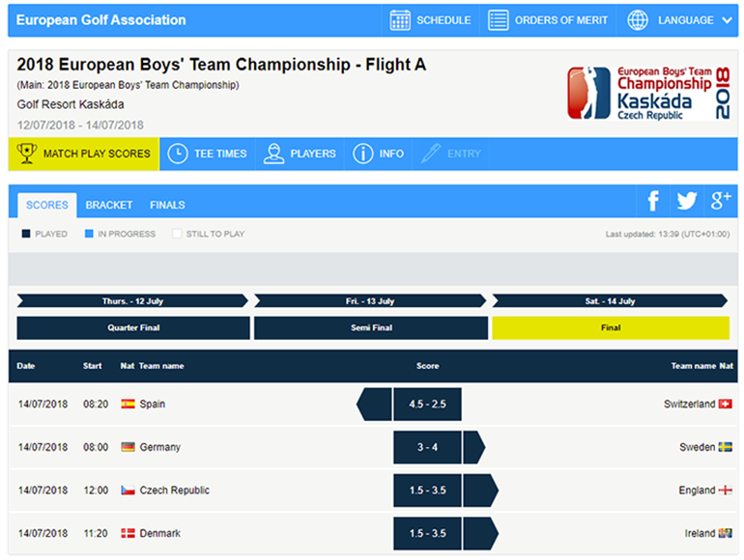Switch to the Finals tab
This screenshot has height=560, width=744.
click(x=167, y=205)
